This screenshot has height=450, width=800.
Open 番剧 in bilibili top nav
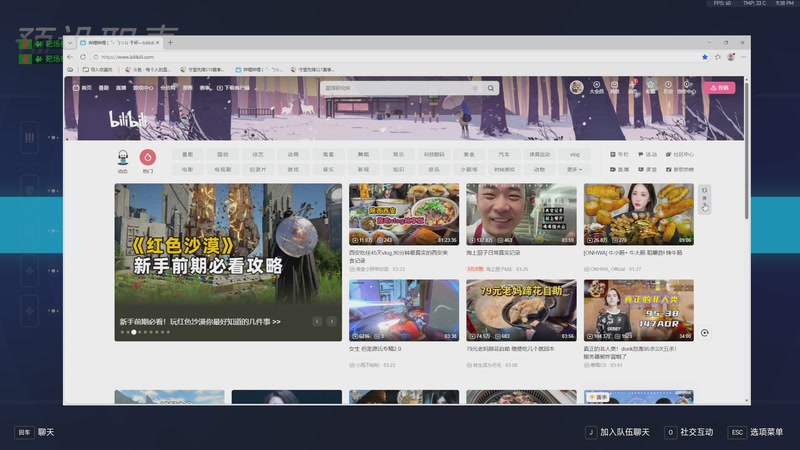[104, 88]
